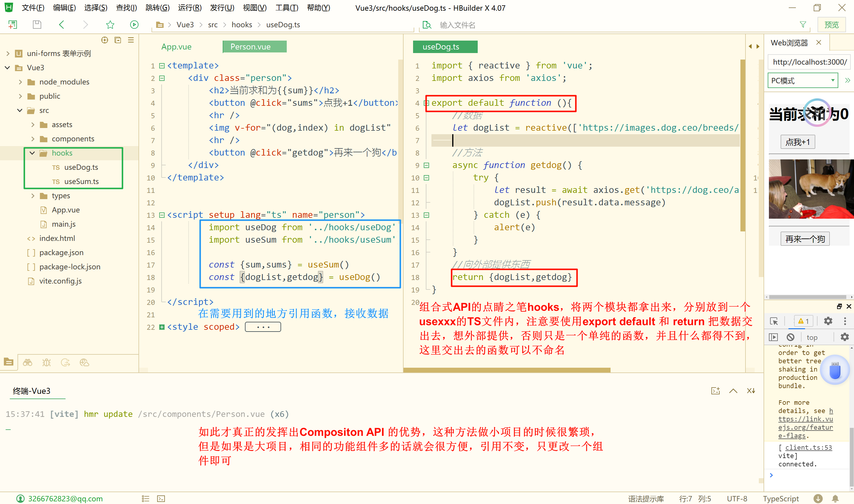Image resolution: width=854 pixels, height=504 pixels.
Task: Expand the node_modules folder
Action: [x=20, y=82]
